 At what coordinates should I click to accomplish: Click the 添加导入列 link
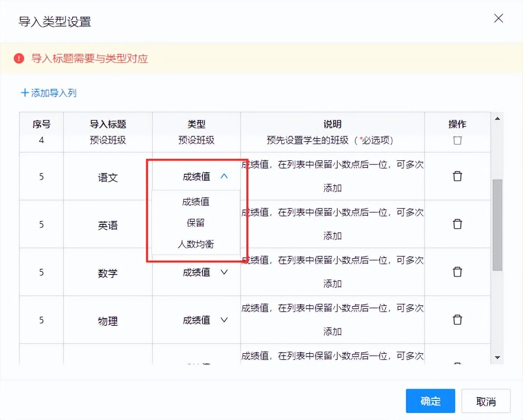(54, 93)
